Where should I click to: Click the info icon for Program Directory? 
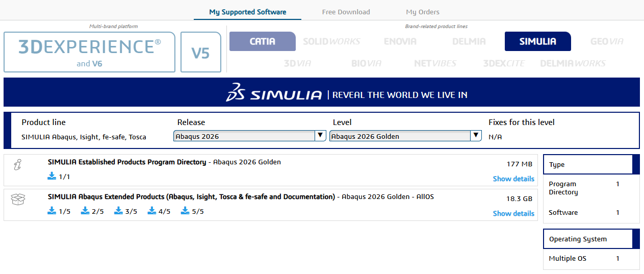pos(18,164)
